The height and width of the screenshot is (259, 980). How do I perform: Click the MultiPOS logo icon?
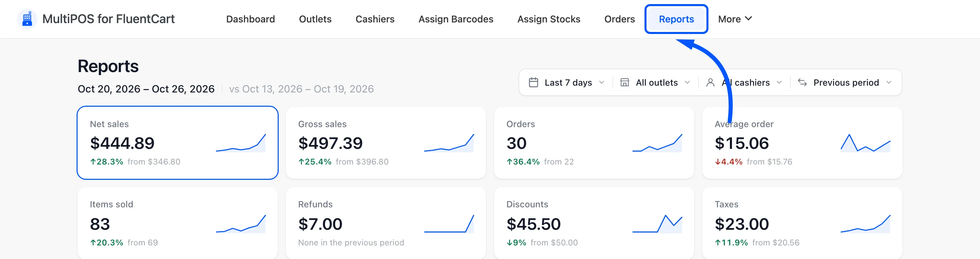(27, 19)
